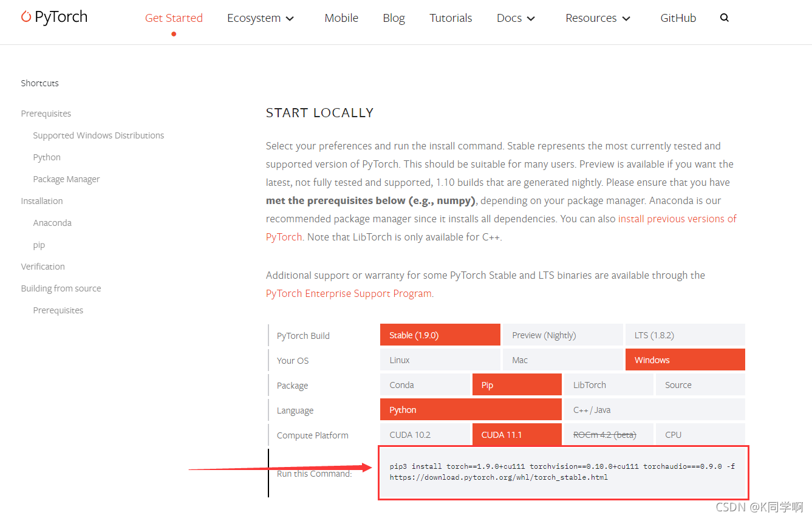Viewport: 812px width, 518px height.
Task: Choose the Pip package option
Action: pos(517,384)
